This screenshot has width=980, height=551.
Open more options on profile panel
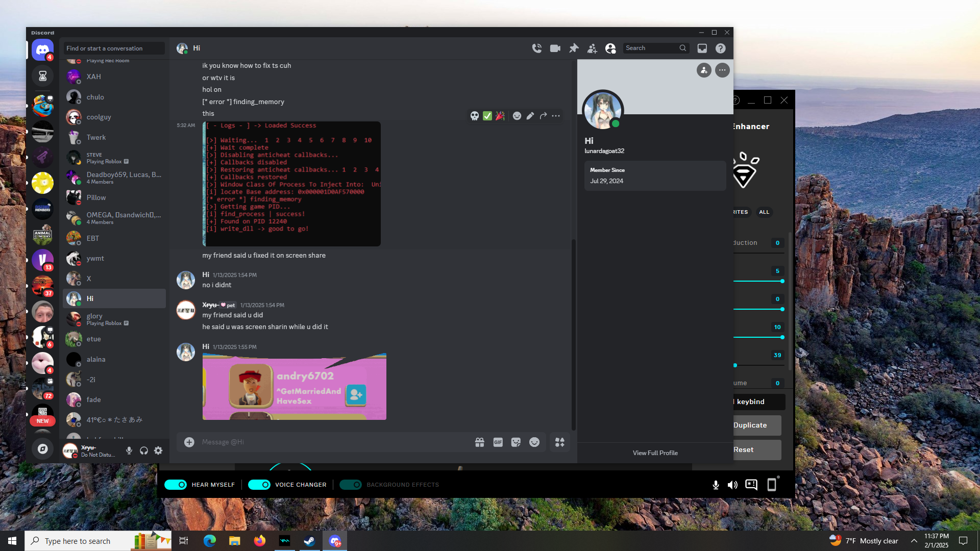pyautogui.click(x=722, y=70)
